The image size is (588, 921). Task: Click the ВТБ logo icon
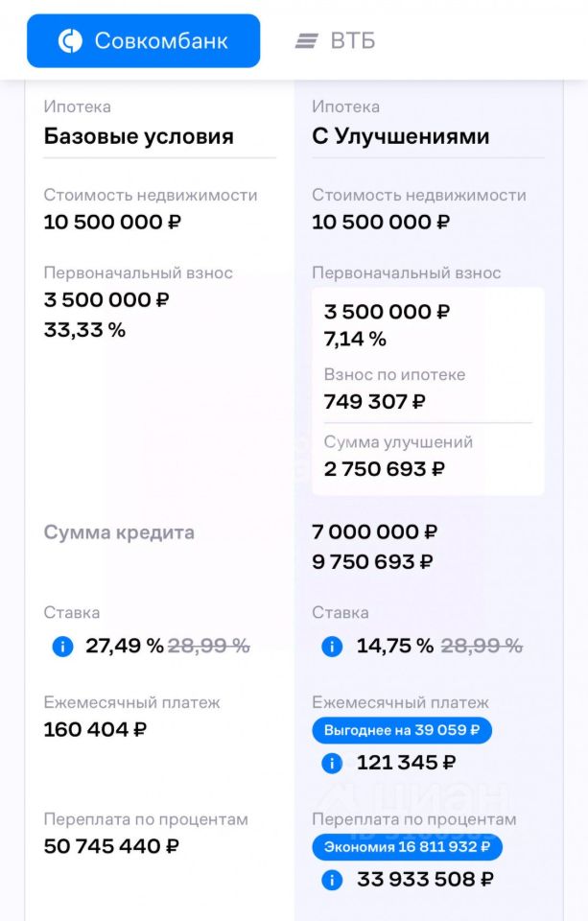307,41
